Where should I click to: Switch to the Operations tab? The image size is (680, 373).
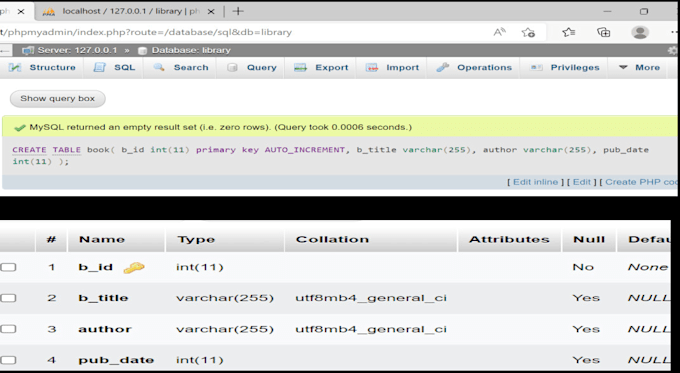point(474,68)
